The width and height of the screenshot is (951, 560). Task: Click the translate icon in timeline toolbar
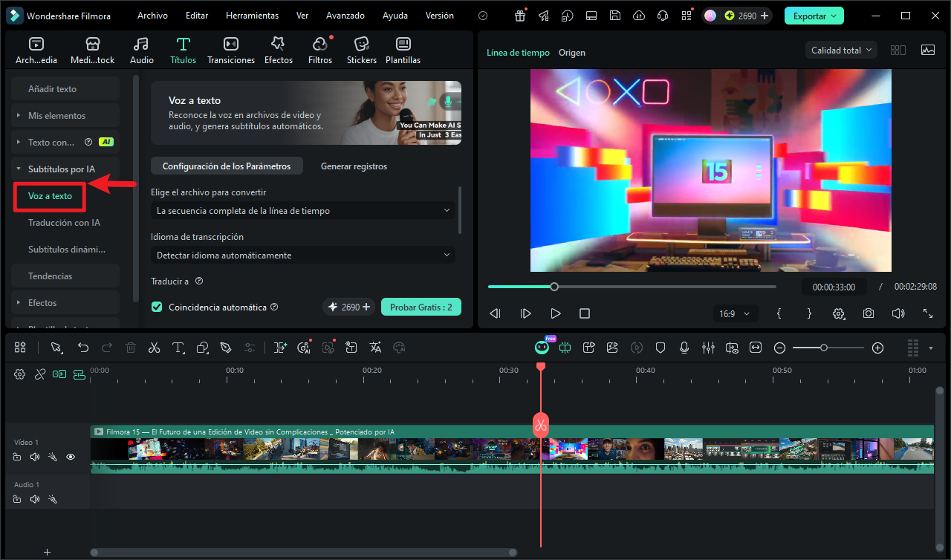point(375,348)
